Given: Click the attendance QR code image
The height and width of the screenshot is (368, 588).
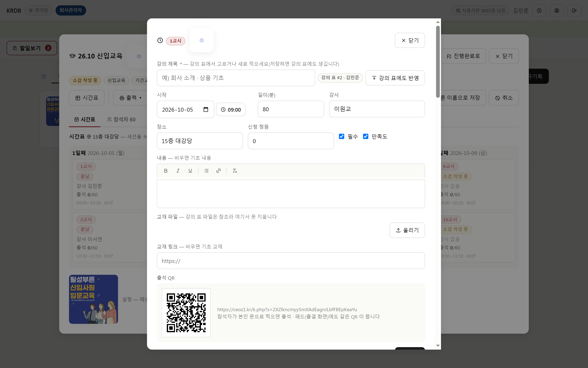Looking at the screenshot, I should [186, 313].
